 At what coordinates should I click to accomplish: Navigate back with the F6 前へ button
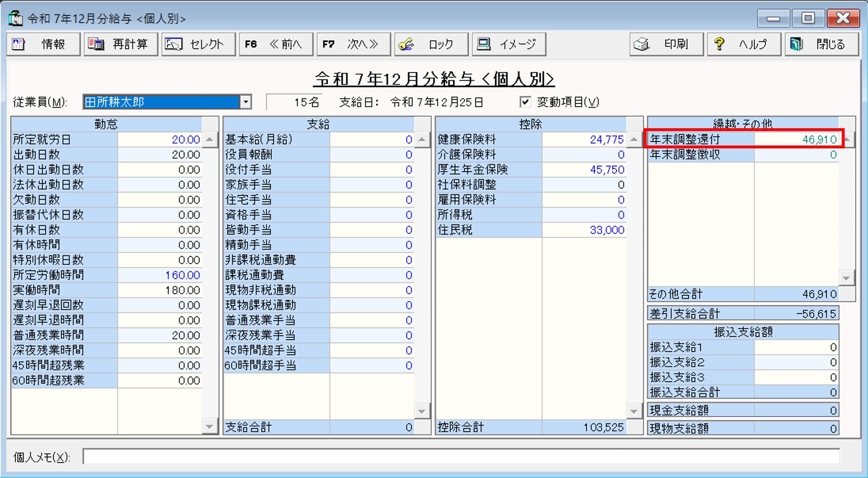(276, 44)
